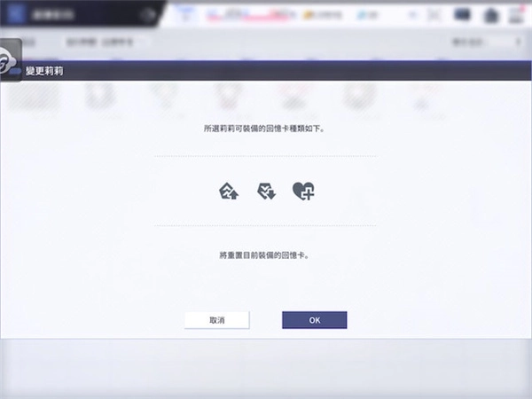Click the text 所選莉莉可裝備的回憶卡種類如下
The height and width of the screenshot is (399, 532).
click(x=265, y=129)
